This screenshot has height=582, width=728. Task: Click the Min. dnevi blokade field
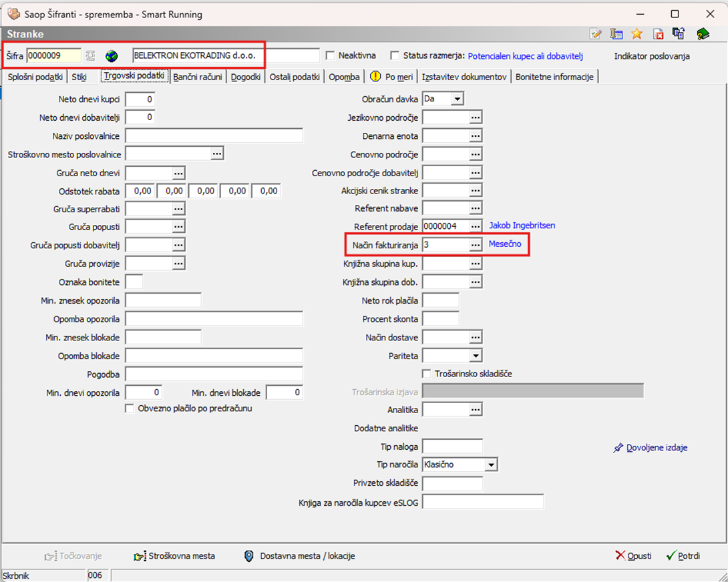285,392
